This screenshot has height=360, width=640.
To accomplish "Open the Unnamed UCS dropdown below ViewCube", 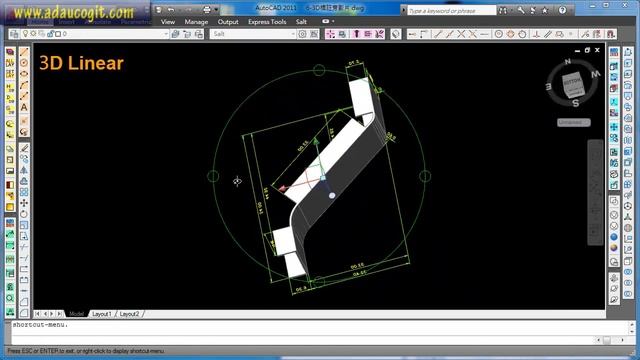I will click(573, 122).
